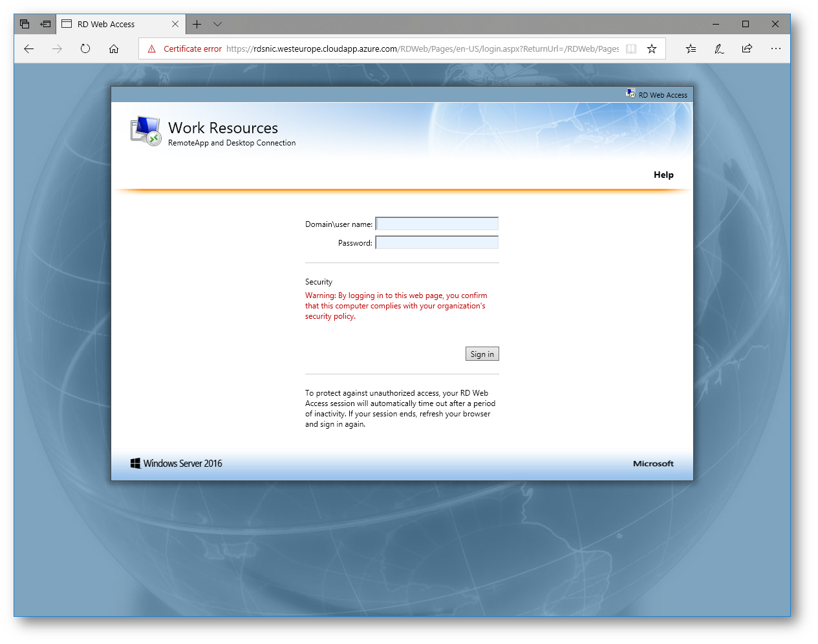Minimize the Edge browser window
Screen dimensions: 818x644
pyautogui.click(x=716, y=24)
